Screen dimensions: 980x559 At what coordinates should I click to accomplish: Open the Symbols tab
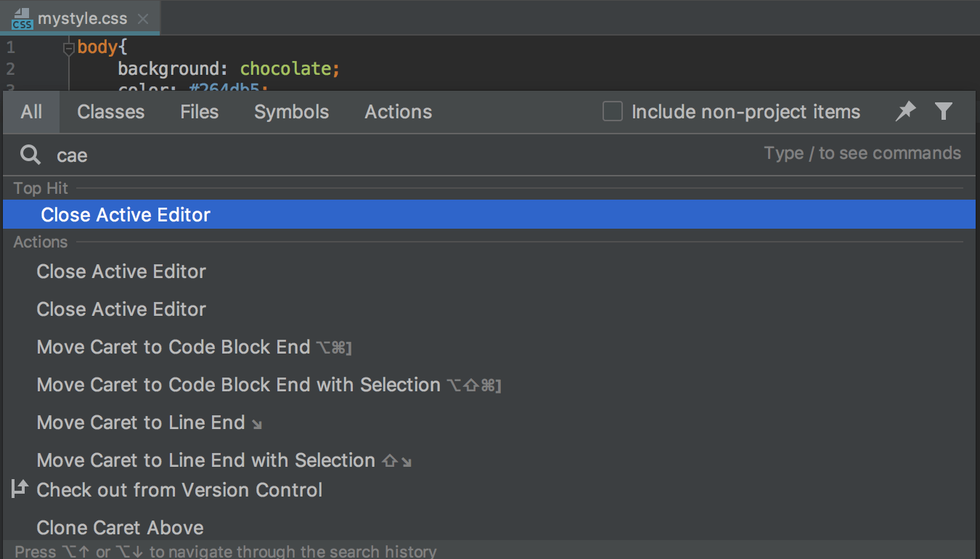(x=292, y=112)
